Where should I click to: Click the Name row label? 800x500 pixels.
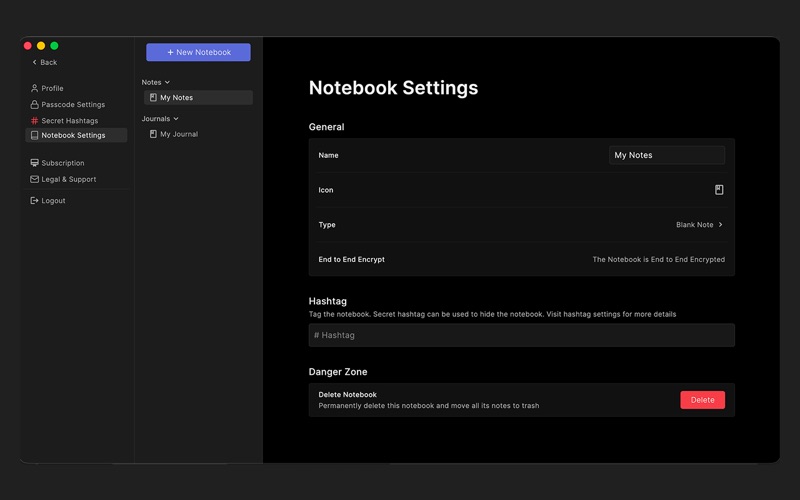pos(328,155)
